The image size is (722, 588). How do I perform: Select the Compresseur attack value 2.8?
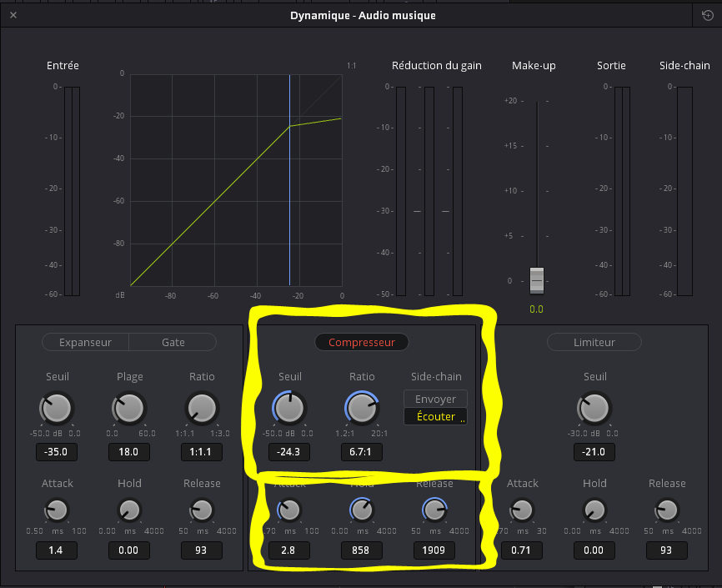pos(289,550)
